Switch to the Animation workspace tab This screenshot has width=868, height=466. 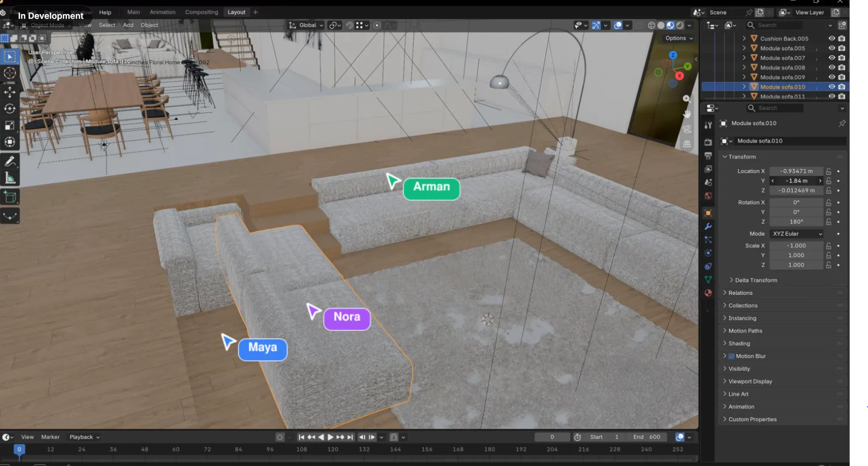(162, 12)
